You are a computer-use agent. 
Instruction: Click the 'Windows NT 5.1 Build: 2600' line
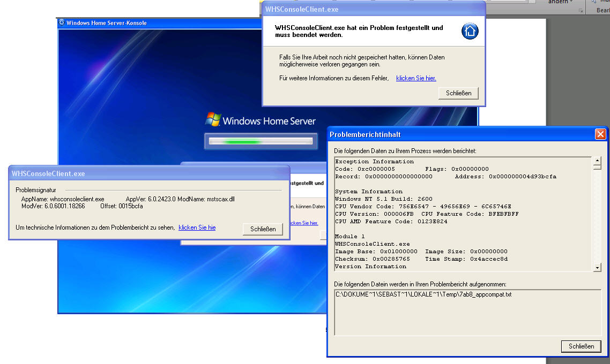(384, 199)
